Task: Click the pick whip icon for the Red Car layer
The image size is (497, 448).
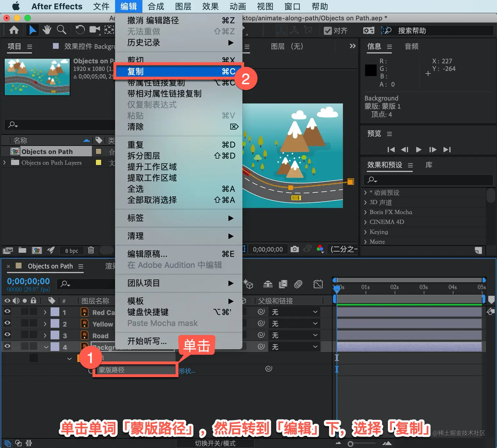Action: 261,312
